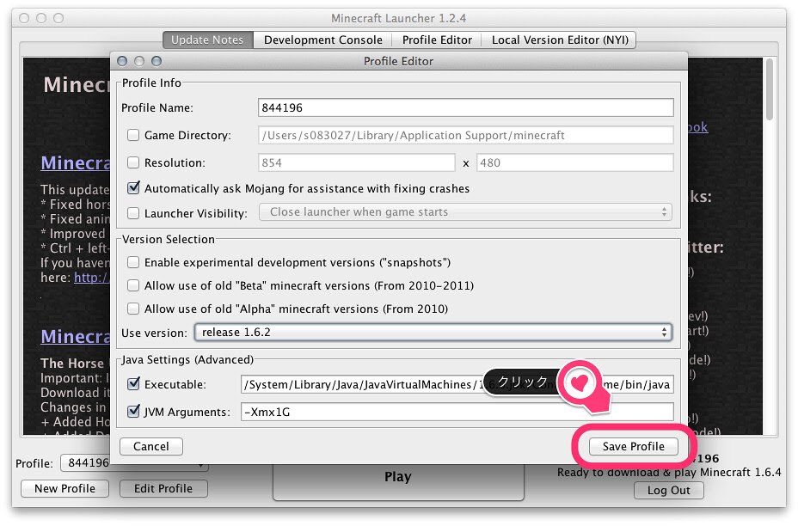Screen dimensions: 798x532
Task: Enable the Resolution checkbox
Action: pos(133,162)
